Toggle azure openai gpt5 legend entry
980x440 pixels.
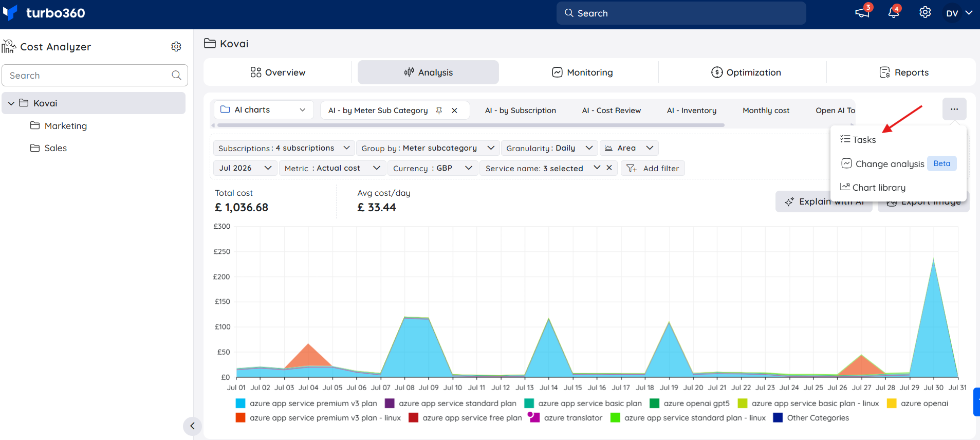(690, 404)
